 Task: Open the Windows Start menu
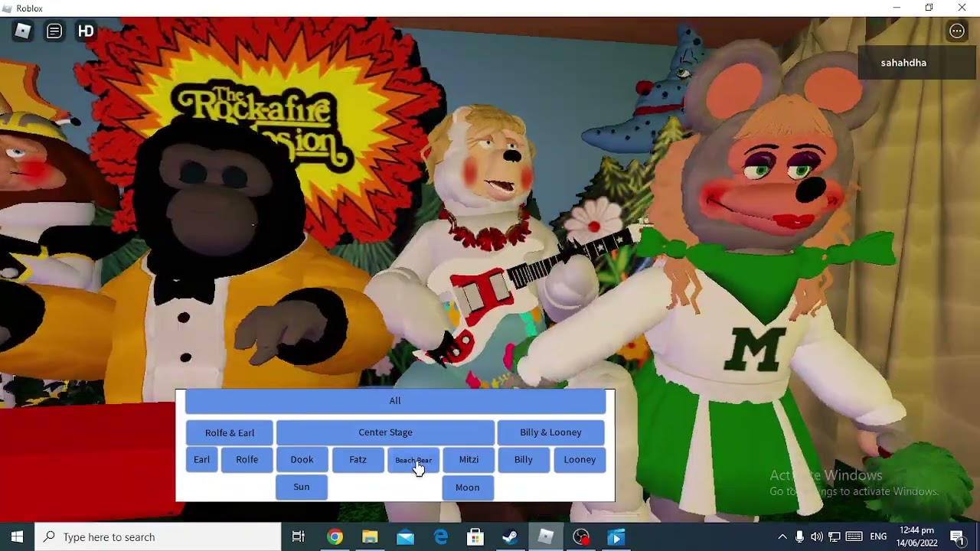point(18,537)
